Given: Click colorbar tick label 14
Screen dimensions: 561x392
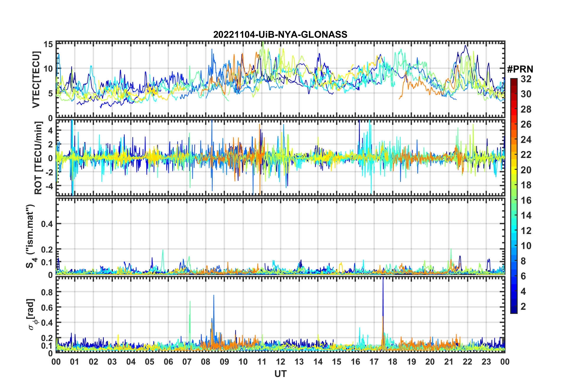Looking at the screenshot, I should tap(526, 215).
